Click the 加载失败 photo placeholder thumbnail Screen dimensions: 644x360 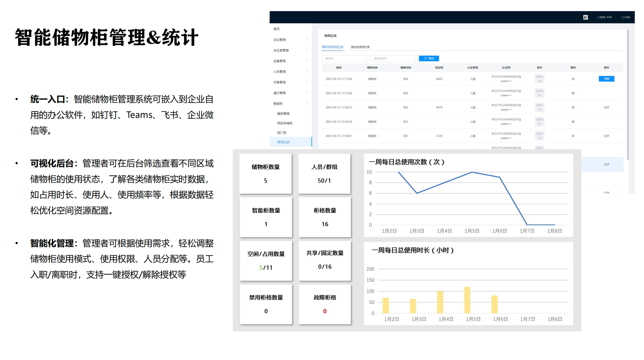[x=539, y=79]
